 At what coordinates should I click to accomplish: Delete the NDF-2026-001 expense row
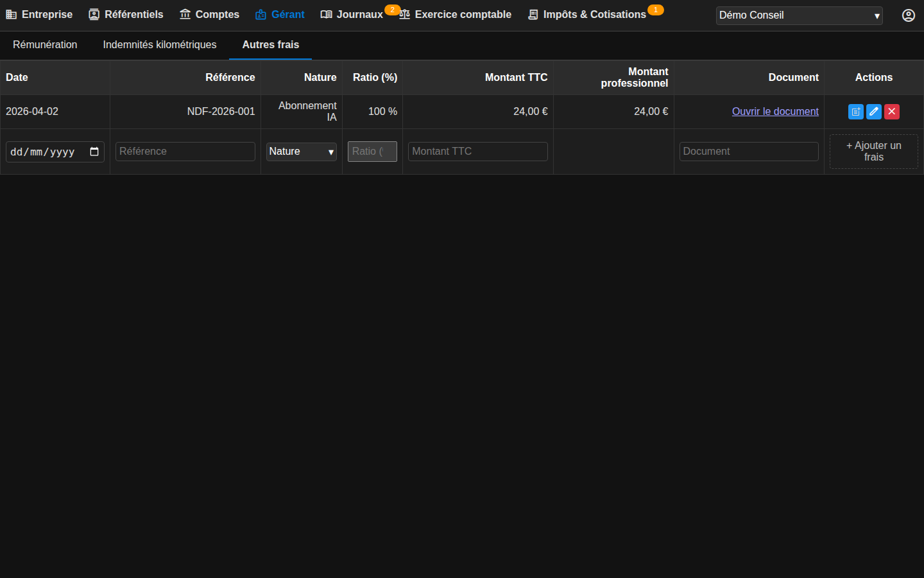[x=891, y=112]
